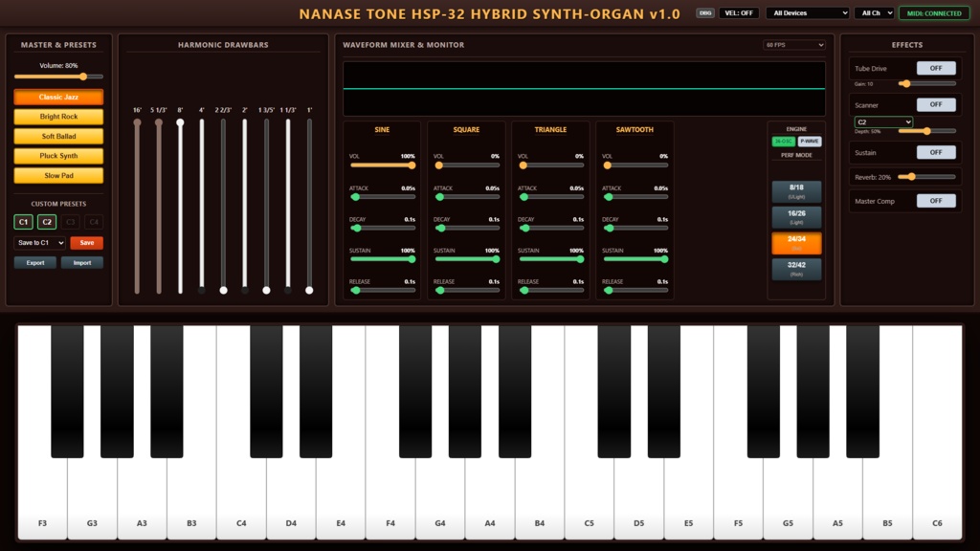
Task: Open the Scanner C2 mode dropdown
Action: (x=883, y=121)
